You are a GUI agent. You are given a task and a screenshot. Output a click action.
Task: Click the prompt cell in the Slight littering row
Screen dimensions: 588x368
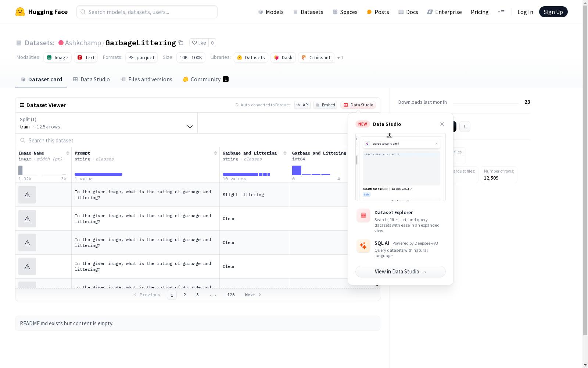click(x=146, y=195)
